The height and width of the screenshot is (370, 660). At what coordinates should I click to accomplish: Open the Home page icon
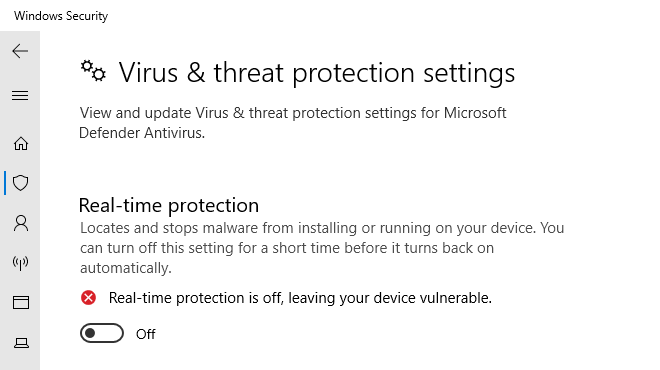coord(21,144)
